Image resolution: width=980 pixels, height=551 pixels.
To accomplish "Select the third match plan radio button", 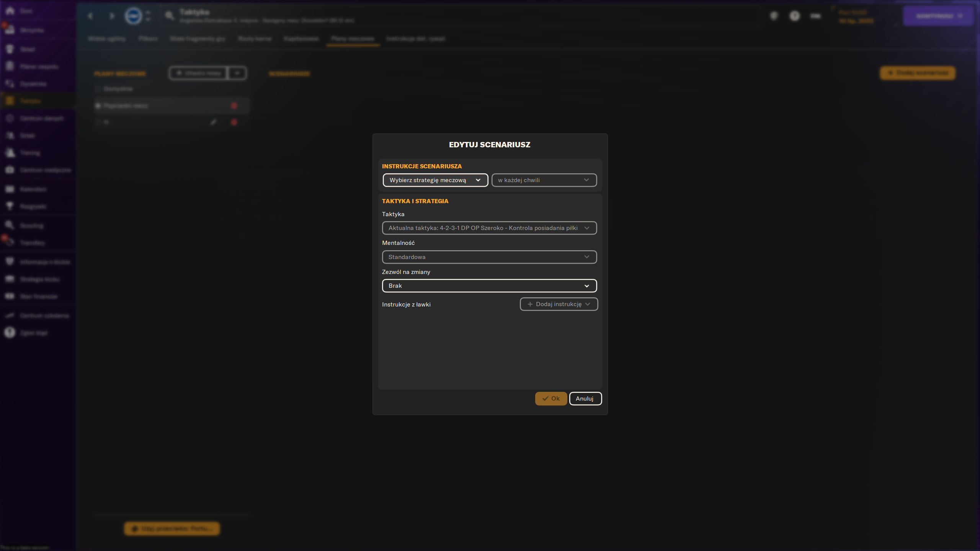I will pos(98,122).
